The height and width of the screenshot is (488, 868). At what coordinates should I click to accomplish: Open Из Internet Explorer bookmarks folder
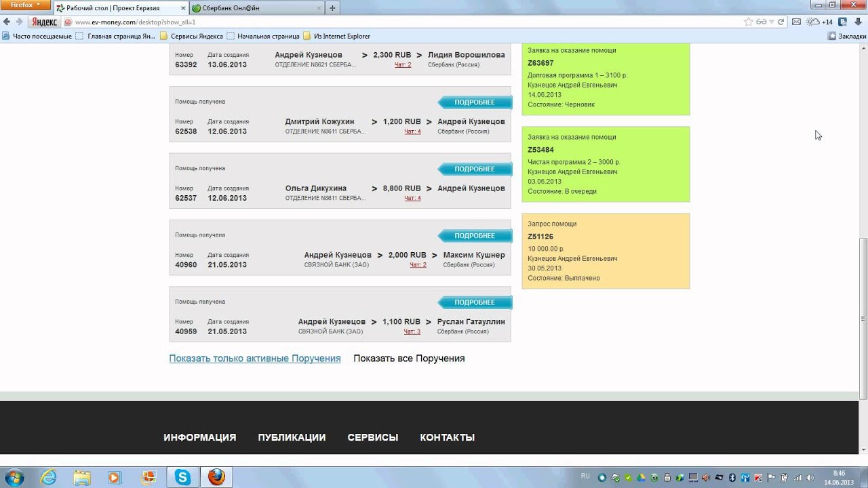click(x=336, y=36)
